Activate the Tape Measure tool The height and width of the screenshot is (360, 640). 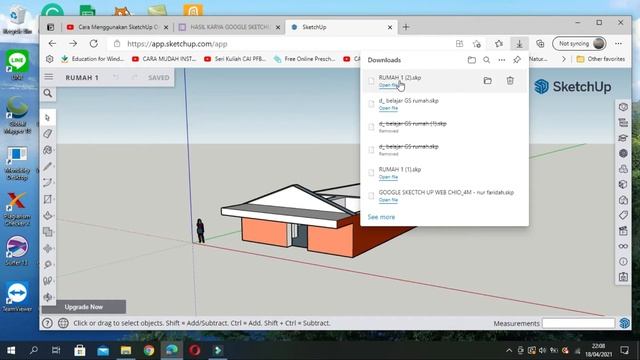(x=48, y=264)
